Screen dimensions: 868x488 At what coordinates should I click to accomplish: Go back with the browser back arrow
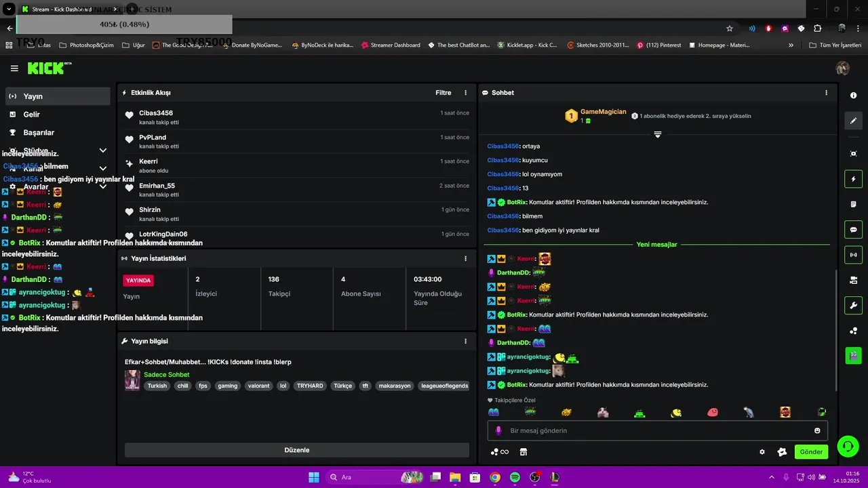coord(9,28)
